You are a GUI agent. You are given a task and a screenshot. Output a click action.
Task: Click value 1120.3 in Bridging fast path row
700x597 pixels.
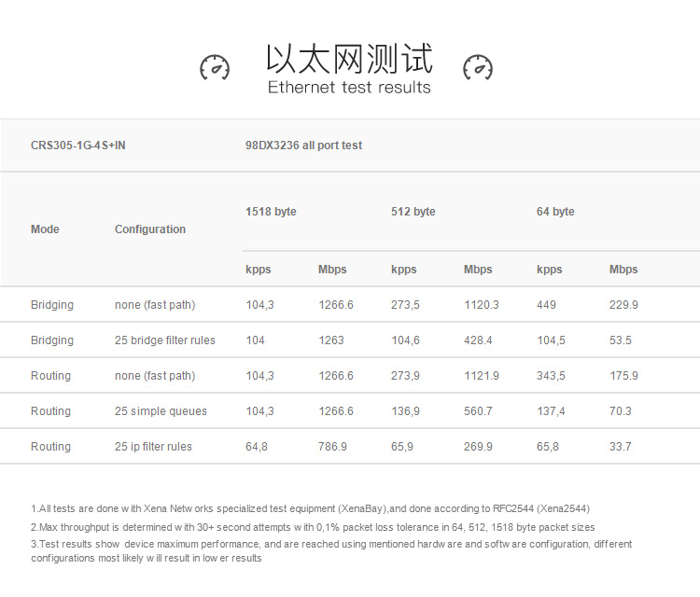(x=482, y=305)
